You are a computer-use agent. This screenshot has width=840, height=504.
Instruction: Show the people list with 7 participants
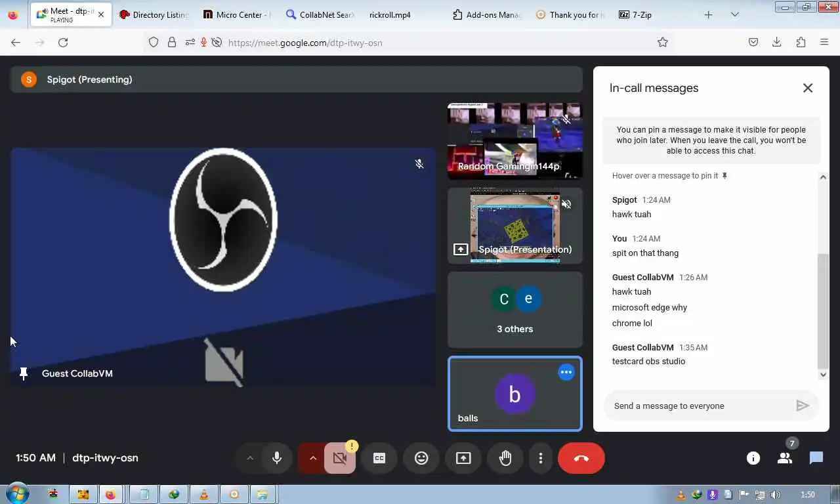(785, 458)
